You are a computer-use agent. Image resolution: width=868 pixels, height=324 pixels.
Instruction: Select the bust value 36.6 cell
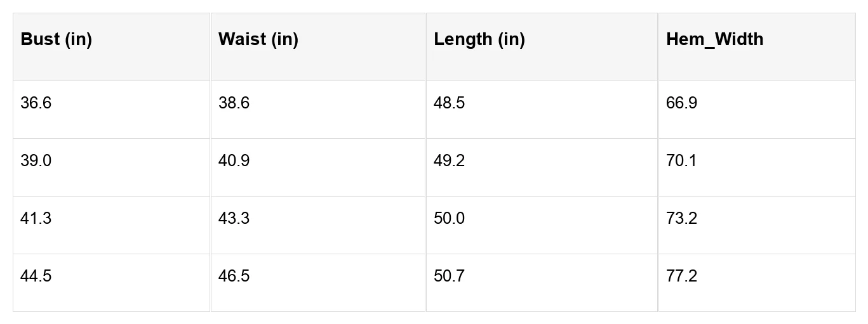[111, 110]
